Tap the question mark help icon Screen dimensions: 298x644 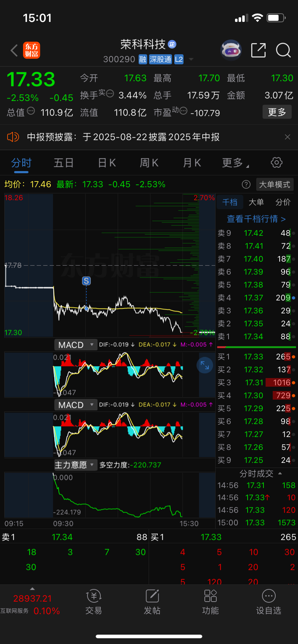[x=246, y=185]
